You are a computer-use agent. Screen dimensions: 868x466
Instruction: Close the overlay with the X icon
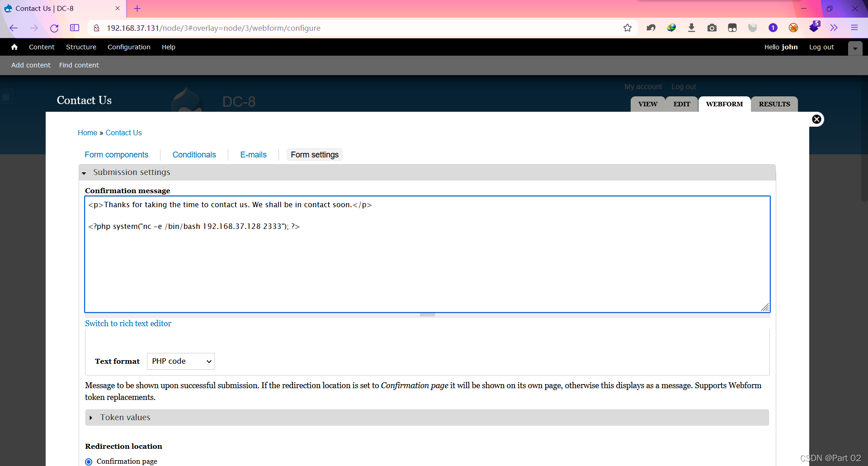[816, 119]
